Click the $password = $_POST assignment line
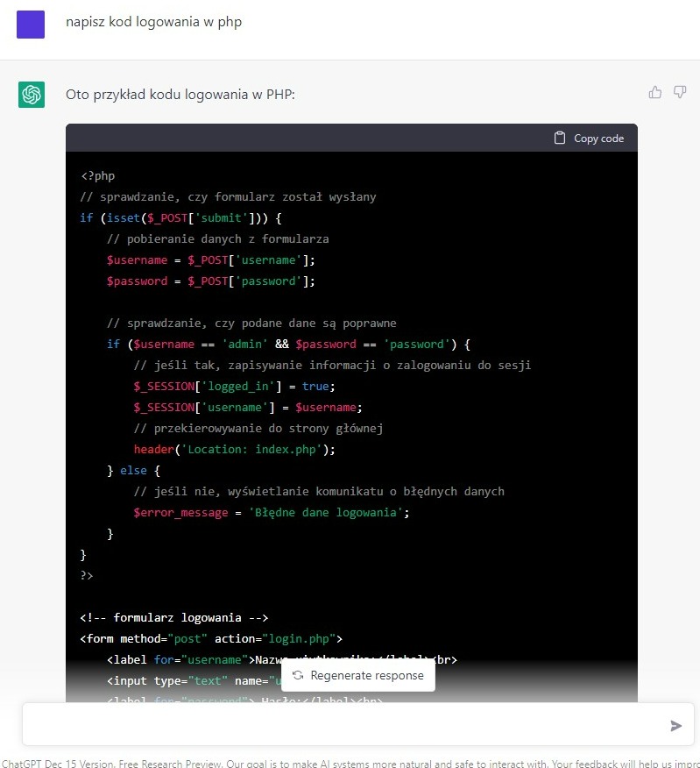Viewport: 700px width, 768px height. pos(210,281)
